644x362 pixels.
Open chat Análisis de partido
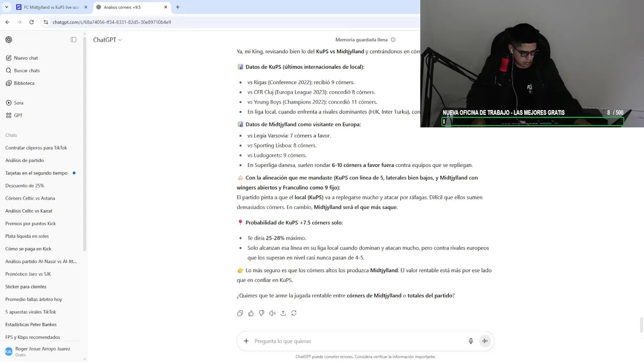(x=25, y=160)
